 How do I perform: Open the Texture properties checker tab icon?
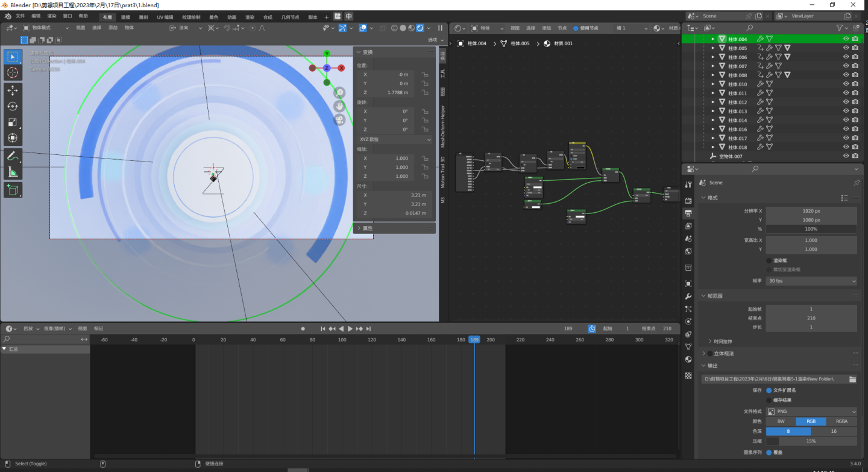(x=689, y=375)
